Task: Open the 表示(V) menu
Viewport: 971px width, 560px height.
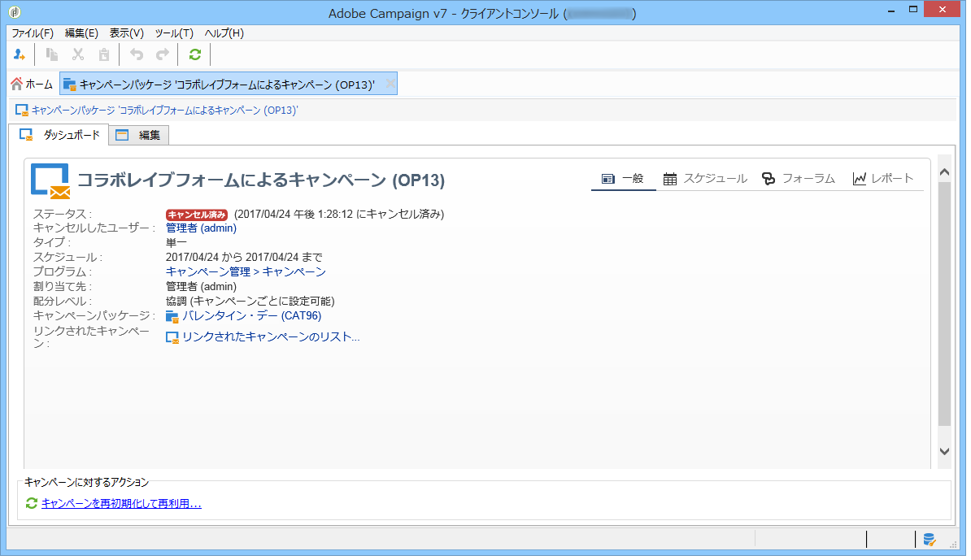Action: tap(127, 33)
